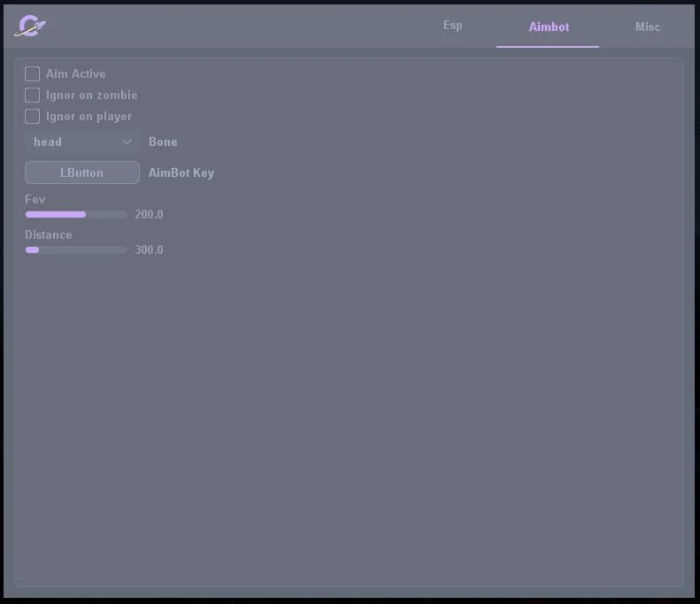700x604 pixels.
Task: Open the head Bone dropdown
Action: pyautogui.click(x=82, y=141)
